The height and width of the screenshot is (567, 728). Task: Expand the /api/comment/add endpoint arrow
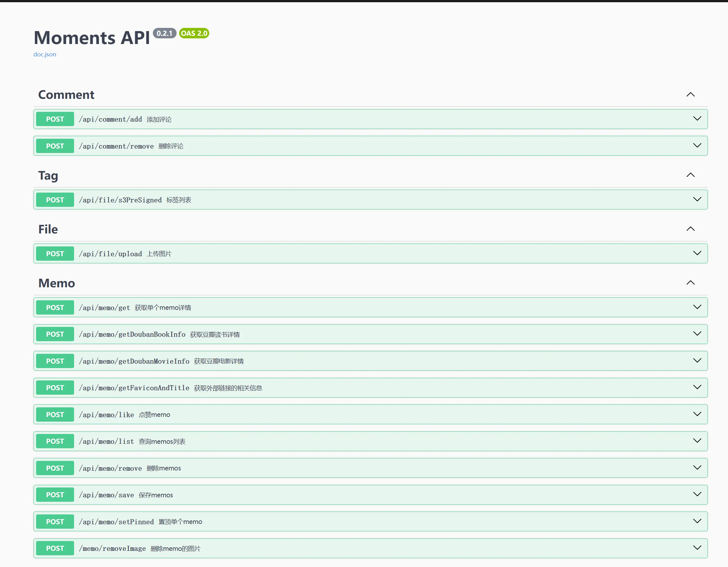click(697, 119)
